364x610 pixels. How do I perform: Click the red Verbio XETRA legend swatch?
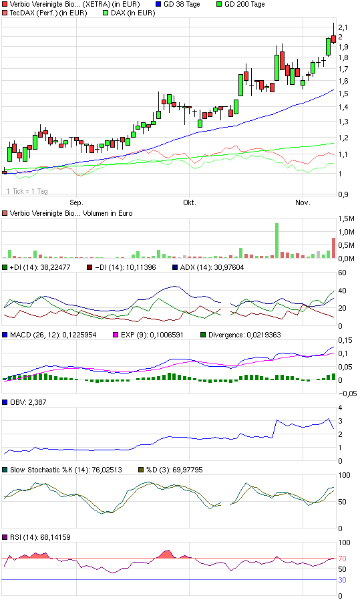(5, 5)
